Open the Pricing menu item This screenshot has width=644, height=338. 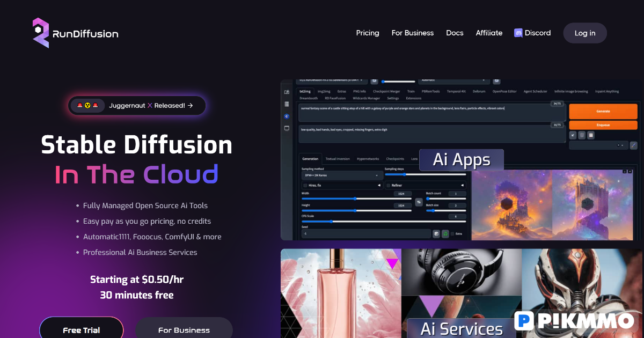pyautogui.click(x=368, y=33)
